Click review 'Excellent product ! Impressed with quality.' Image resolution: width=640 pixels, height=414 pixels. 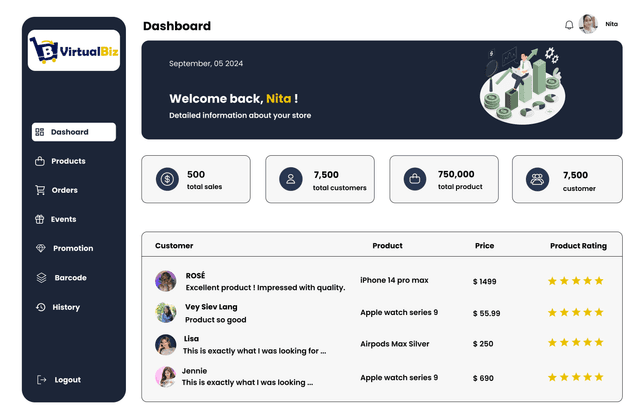[265, 287]
